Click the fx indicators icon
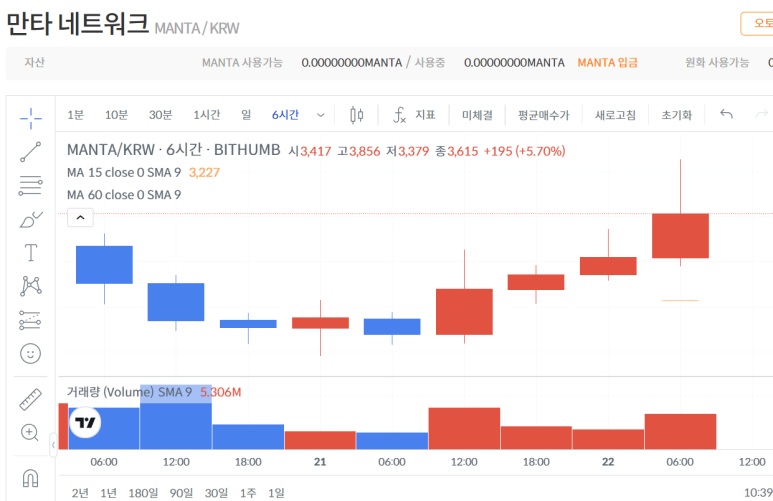This screenshot has width=773, height=501. pos(399,115)
